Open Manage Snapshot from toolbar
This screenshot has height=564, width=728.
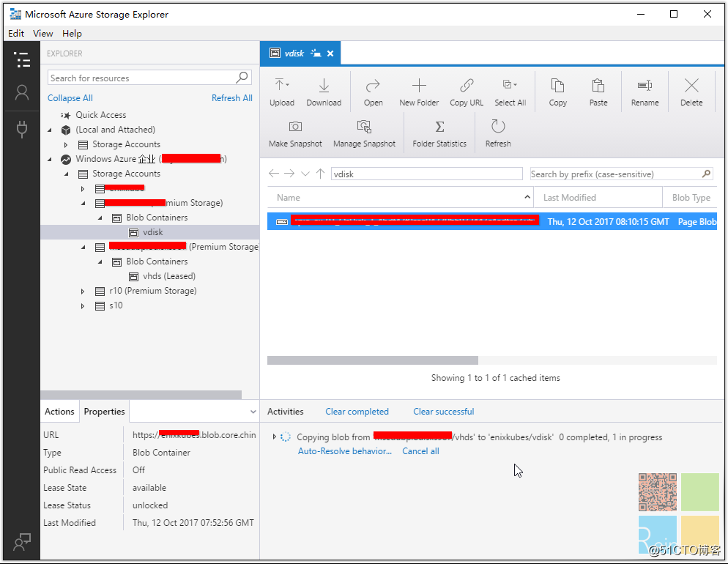(364, 134)
